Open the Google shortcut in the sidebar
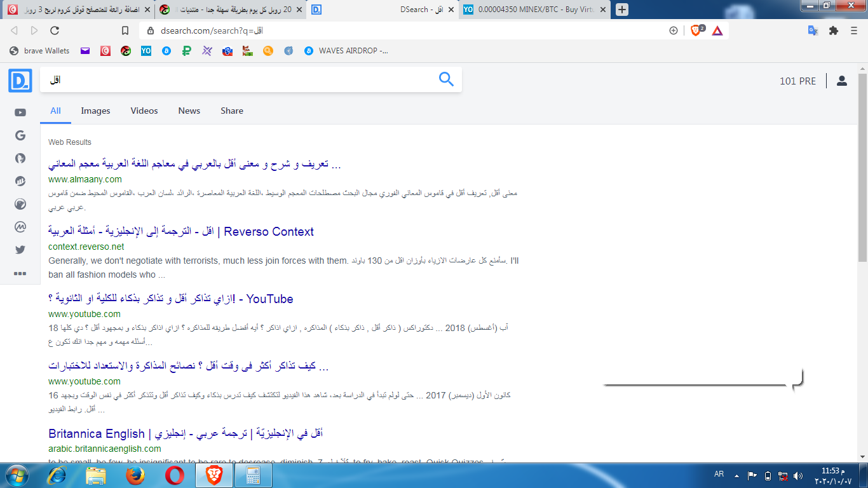868x488 pixels. (20, 135)
